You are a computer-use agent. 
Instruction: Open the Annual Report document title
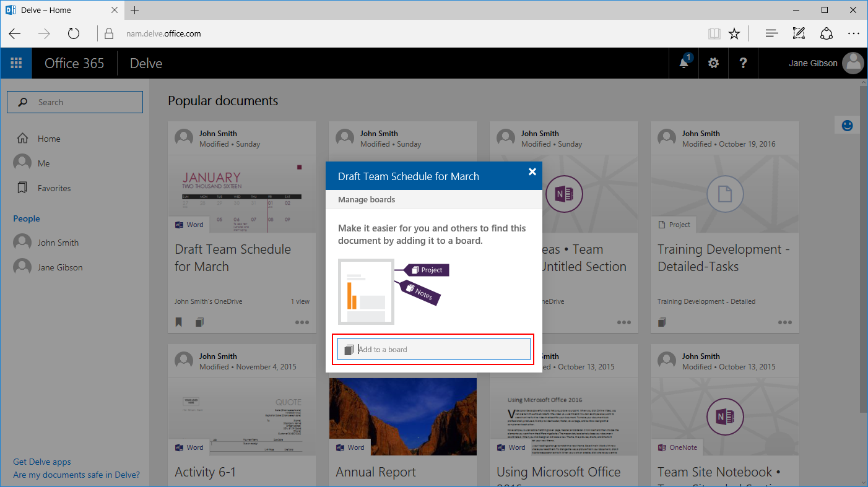point(376,472)
